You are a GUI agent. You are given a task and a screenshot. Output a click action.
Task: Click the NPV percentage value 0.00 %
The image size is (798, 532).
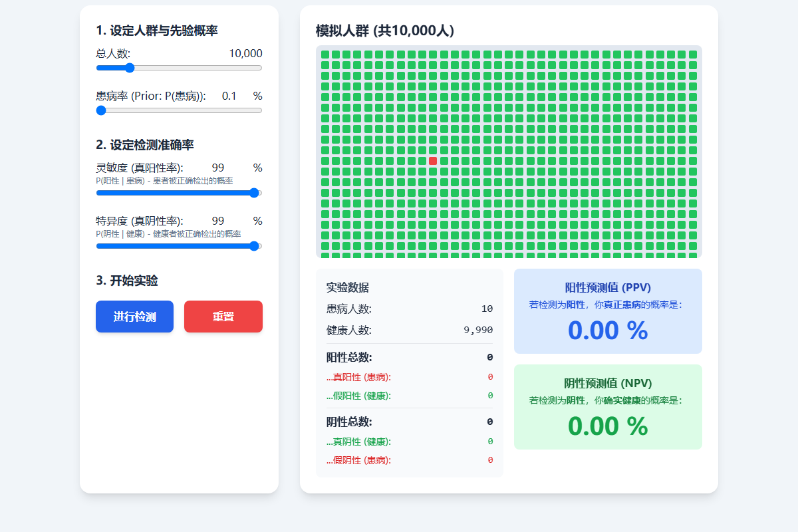[x=608, y=426]
